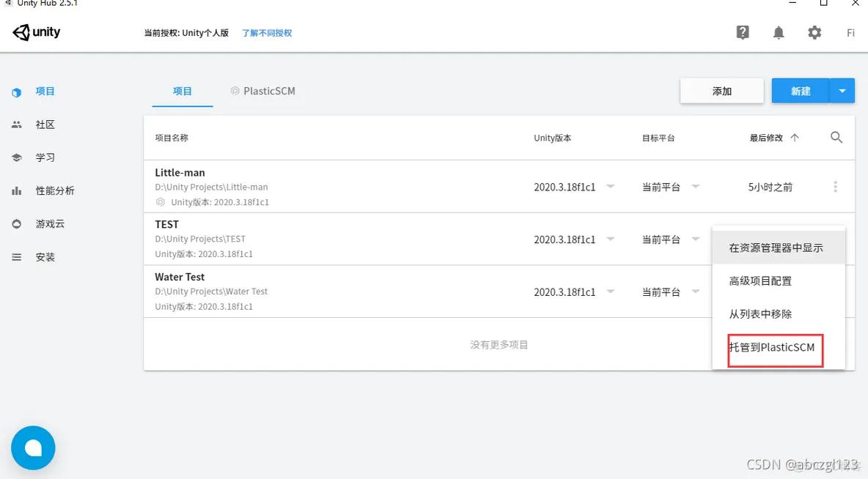
Task: Expand target platform dropdown for TEST
Action: coord(695,239)
